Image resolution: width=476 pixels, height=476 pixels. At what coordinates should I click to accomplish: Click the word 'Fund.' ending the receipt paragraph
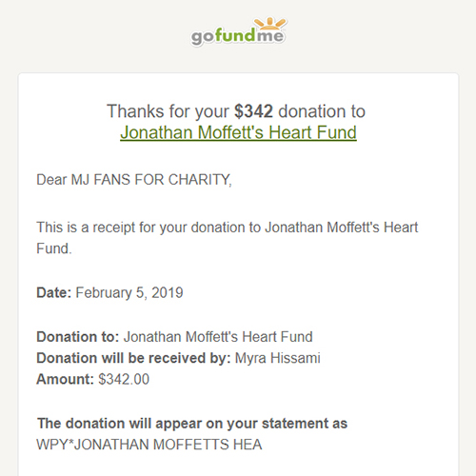(54, 248)
